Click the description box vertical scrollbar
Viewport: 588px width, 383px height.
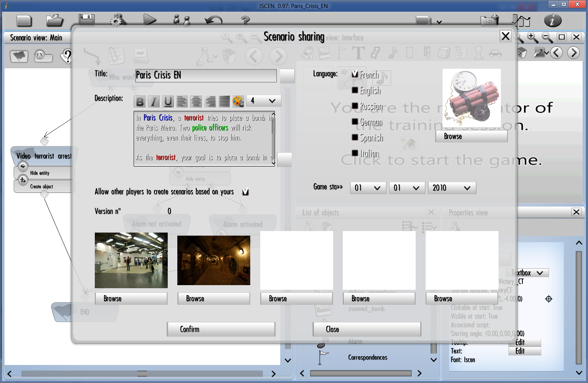273,139
